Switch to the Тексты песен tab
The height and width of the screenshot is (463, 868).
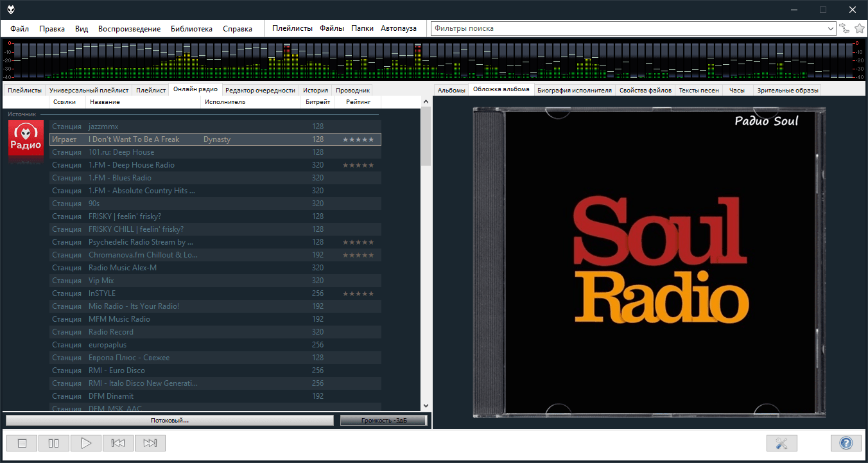[x=699, y=91]
